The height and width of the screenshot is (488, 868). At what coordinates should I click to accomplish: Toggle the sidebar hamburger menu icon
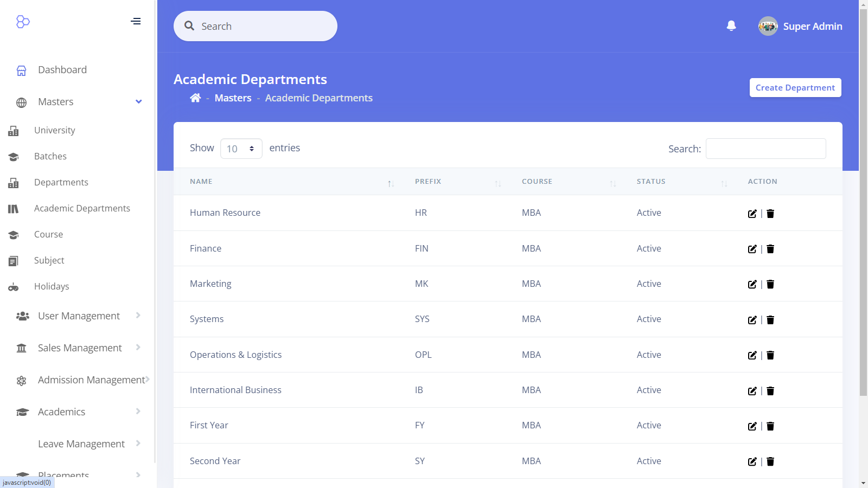136,21
